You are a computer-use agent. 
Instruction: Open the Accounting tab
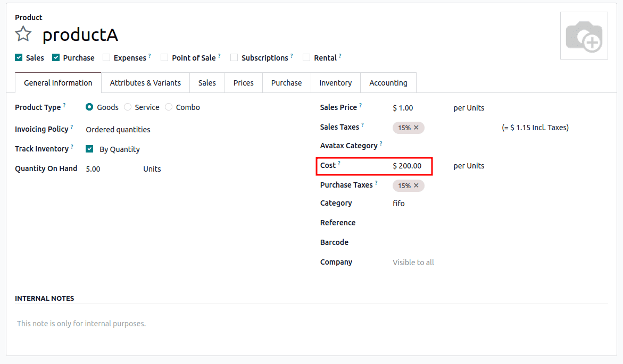(388, 83)
